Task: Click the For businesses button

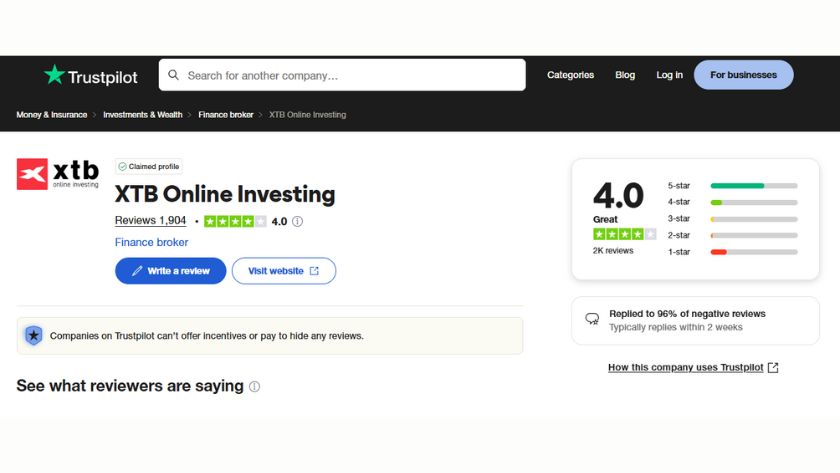Action: pyautogui.click(x=744, y=75)
